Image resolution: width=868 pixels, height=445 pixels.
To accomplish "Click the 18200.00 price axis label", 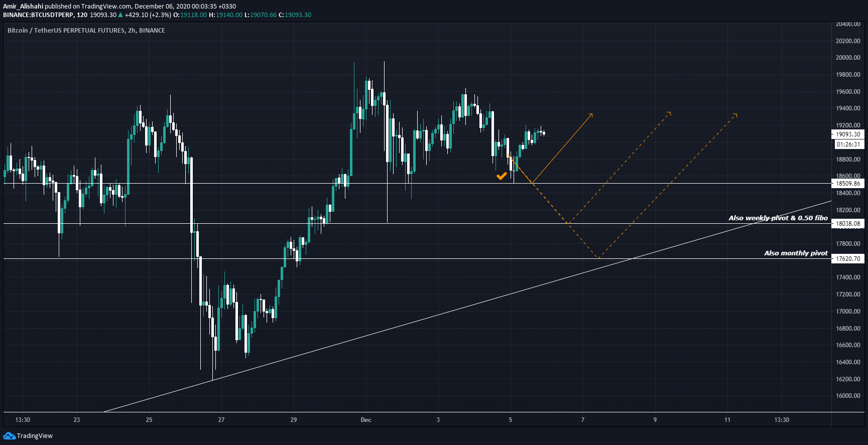I will pos(848,210).
